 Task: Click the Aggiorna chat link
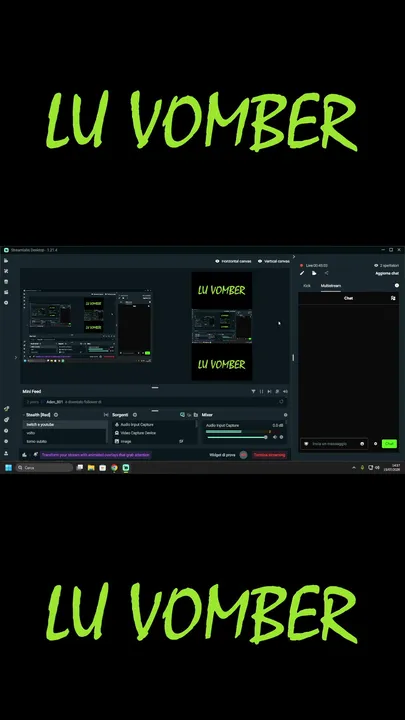(387, 273)
